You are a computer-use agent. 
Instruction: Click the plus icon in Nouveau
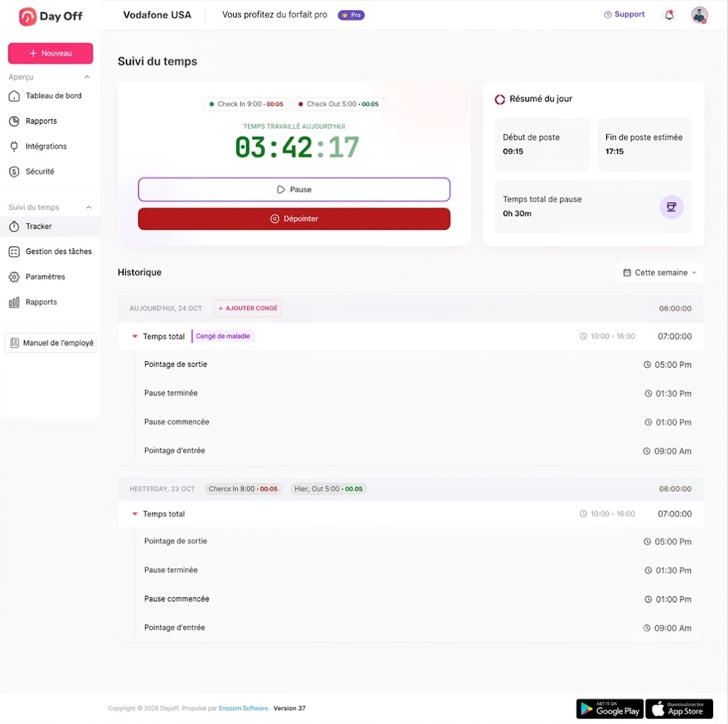[x=33, y=53]
